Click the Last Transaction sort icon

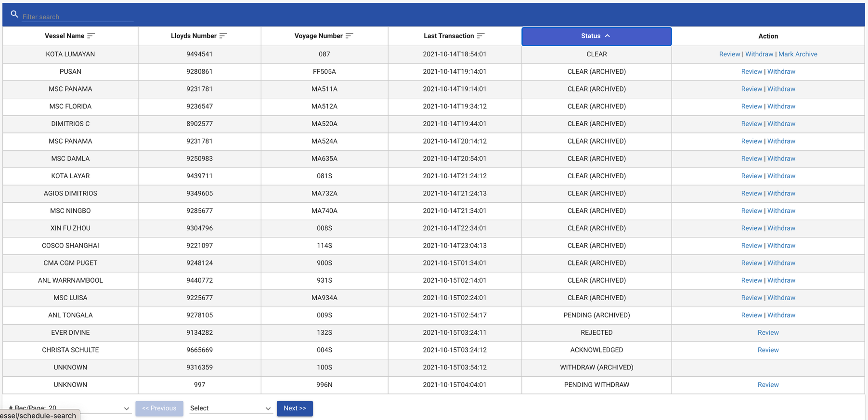click(x=480, y=36)
